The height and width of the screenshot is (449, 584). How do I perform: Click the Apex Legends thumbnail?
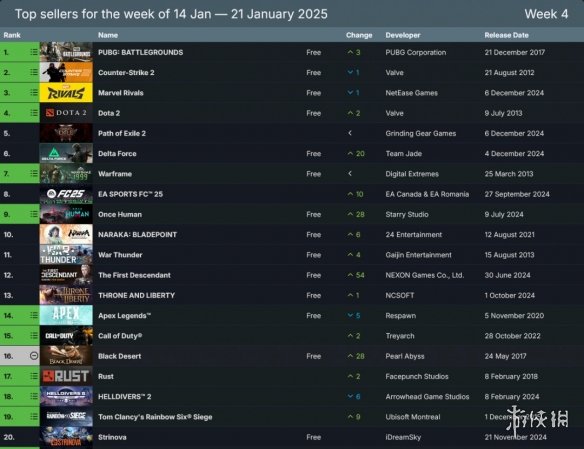point(66,315)
